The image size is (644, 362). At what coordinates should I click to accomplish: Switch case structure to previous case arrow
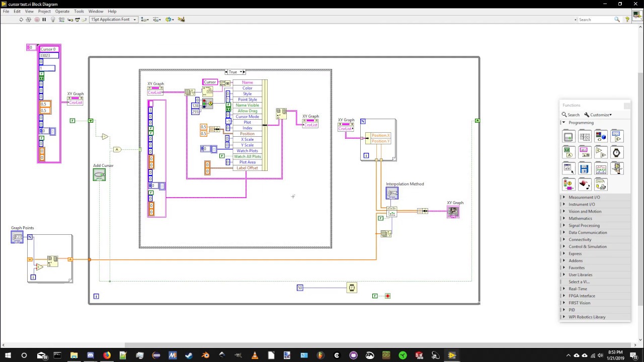pos(226,72)
